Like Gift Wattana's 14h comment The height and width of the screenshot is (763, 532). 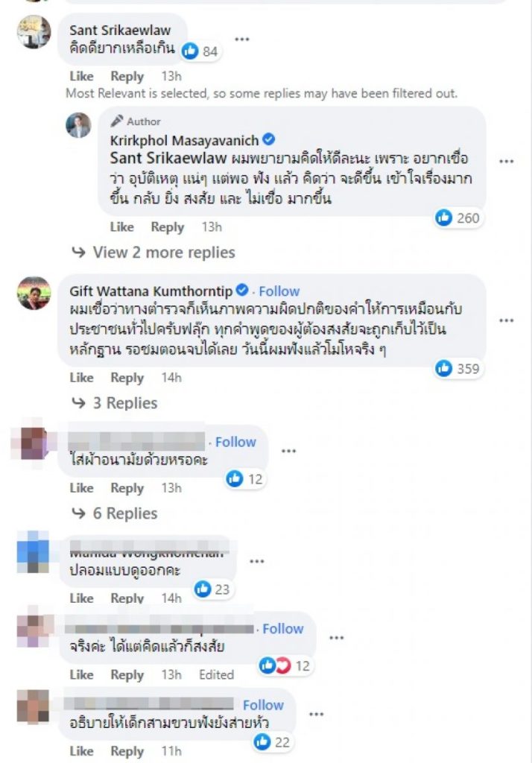point(81,378)
